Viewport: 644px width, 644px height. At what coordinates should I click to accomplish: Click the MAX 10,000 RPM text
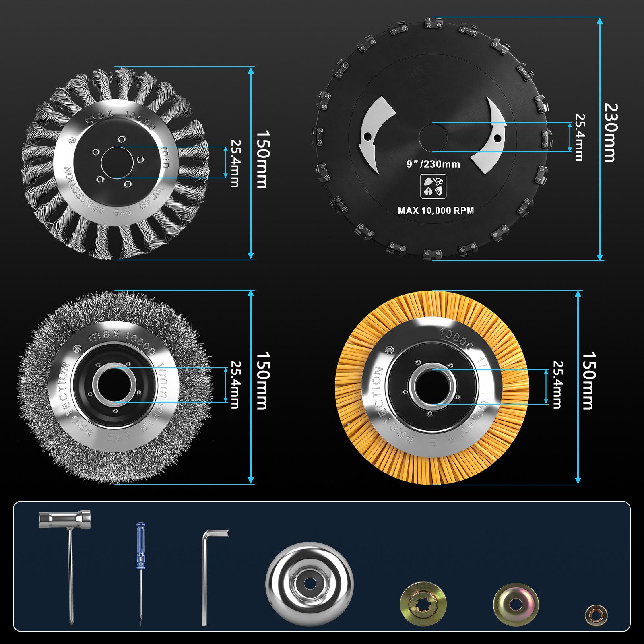click(x=436, y=211)
